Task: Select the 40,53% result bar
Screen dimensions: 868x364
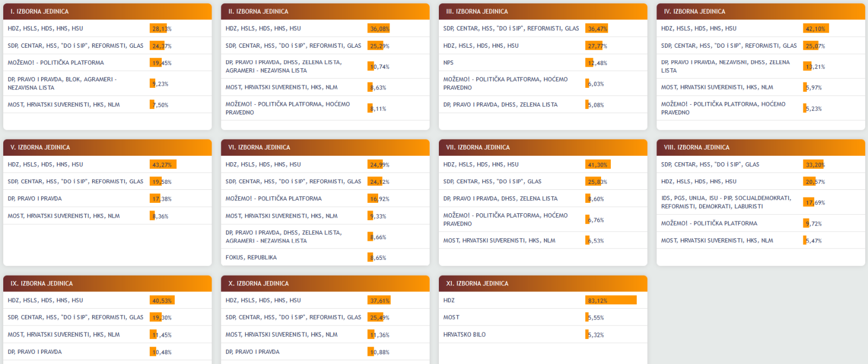Action: tap(162, 301)
